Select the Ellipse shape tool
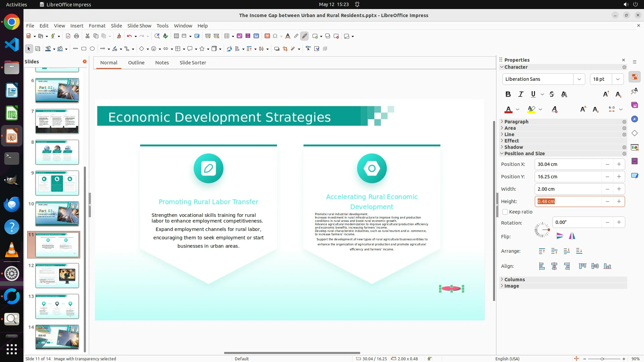 point(92,49)
